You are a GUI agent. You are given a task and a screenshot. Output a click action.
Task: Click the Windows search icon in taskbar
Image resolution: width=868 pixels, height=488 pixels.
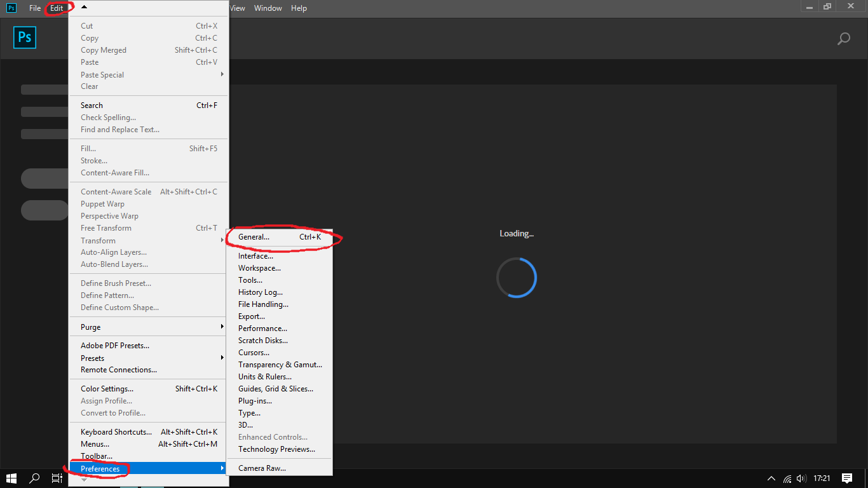click(34, 478)
